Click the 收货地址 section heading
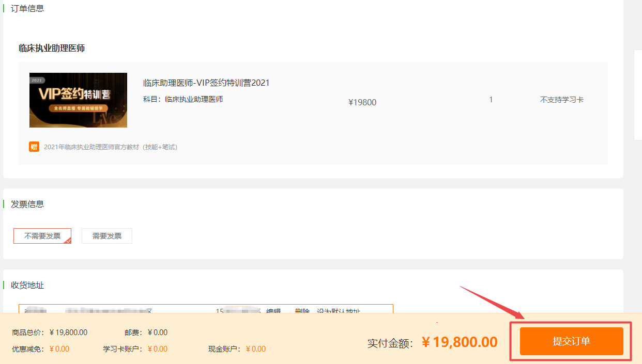Screen dimensions: 642x364 click(x=27, y=285)
